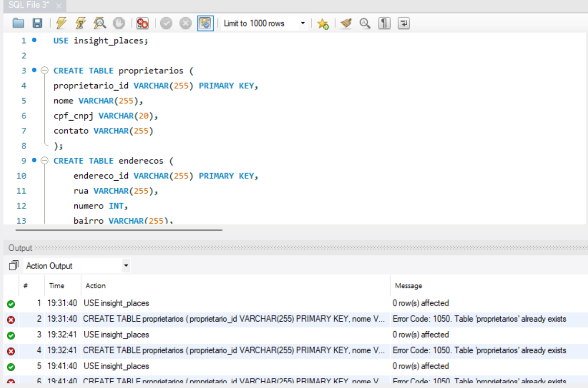This screenshot has width=588, height=388.
Task: Click the red error icon of row 4
Action: coord(11,351)
